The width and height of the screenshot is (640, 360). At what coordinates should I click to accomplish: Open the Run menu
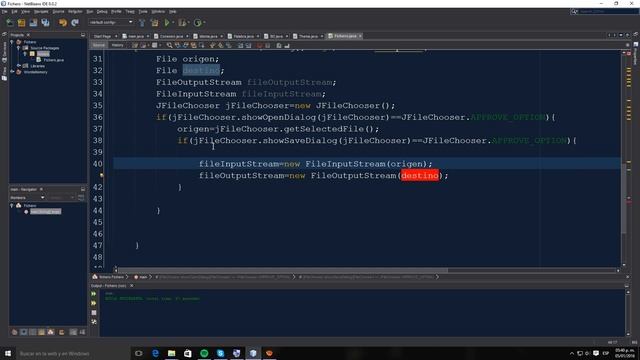point(90,11)
